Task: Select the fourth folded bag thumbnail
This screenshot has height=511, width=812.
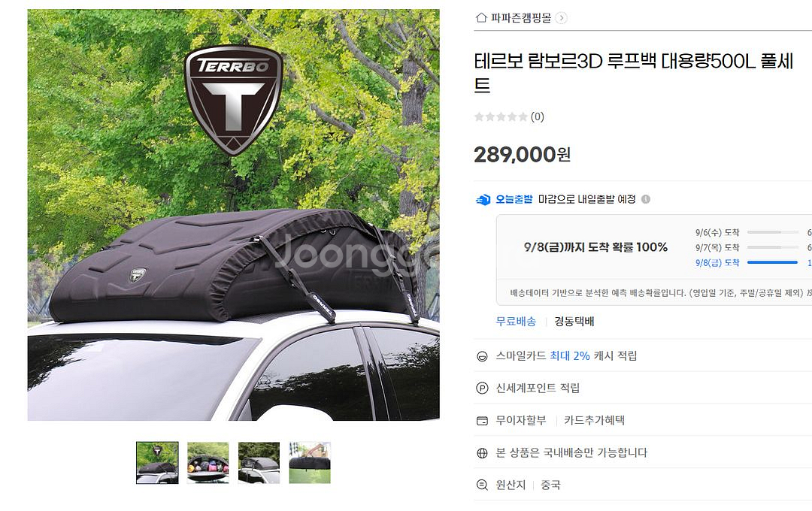Action: pos(310,463)
